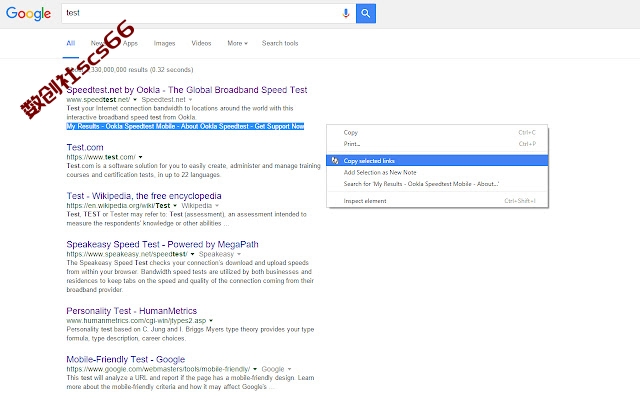Expand arrow after Speedtest.net site name

click(x=190, y=100)
